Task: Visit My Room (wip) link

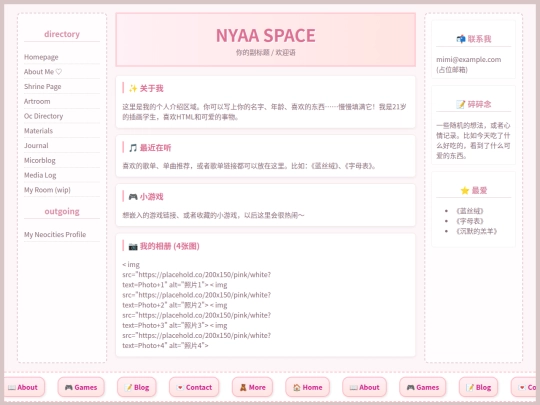Action: click(x=47, y=190)
